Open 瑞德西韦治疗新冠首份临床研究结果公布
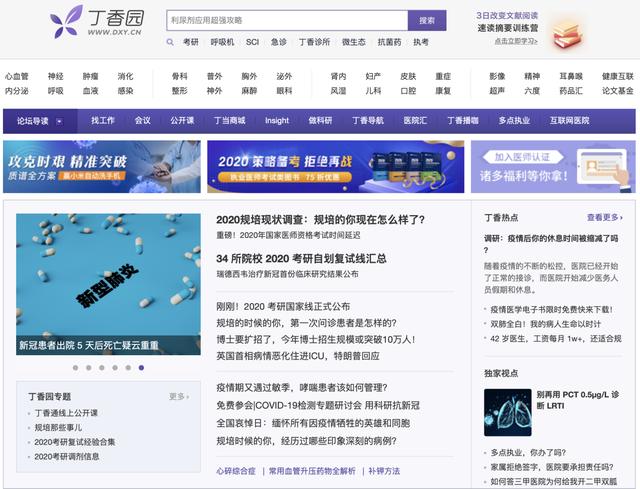The height and width of the screenshot is (489, 640). tap(287, 274)
